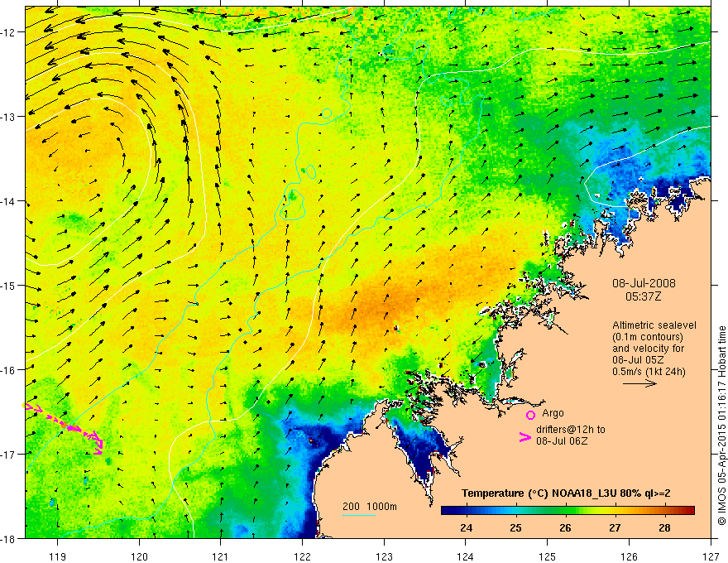Click longitude axis label 121
The image size is (728, 563).
[x=221, y=556]
